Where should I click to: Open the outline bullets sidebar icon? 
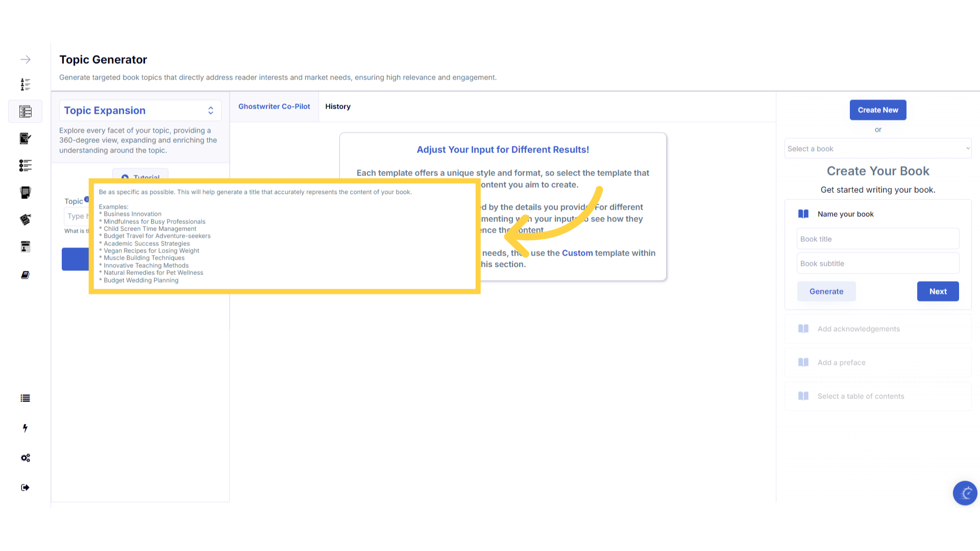click(x=25, y=165)
